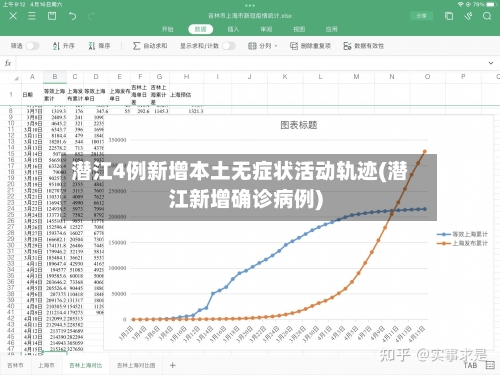Click the 上海预估 header cell

187,95
